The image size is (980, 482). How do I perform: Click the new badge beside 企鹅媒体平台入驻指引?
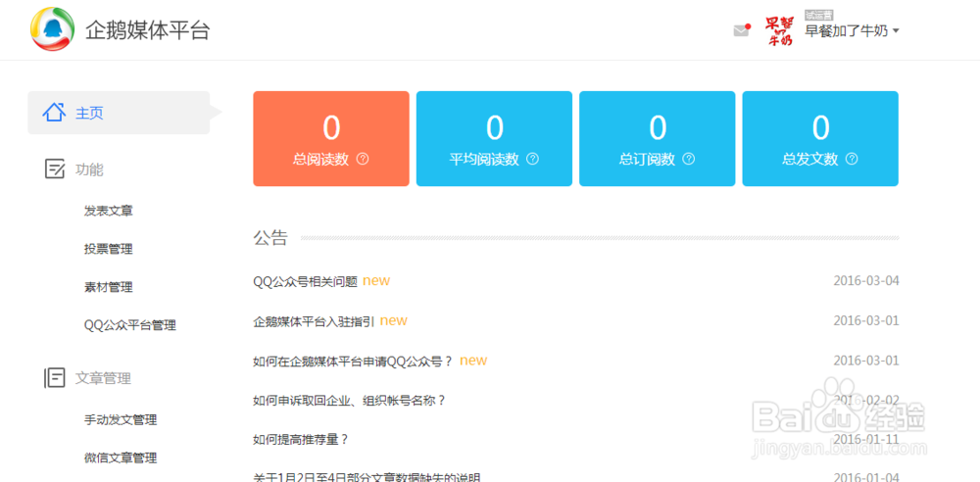pyautogui.click(x=394, y=320)
